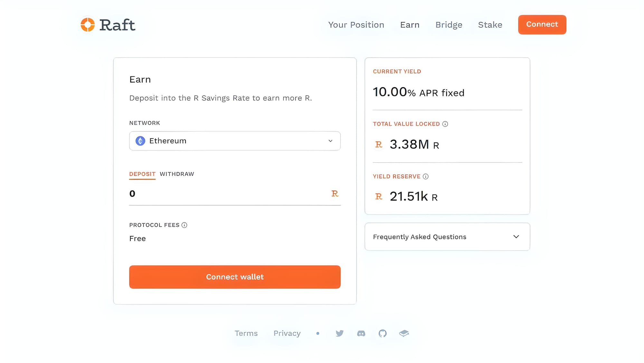644x363 pixels.
Task: Switch to the Withdraw tab
Action: click(177, 174)
